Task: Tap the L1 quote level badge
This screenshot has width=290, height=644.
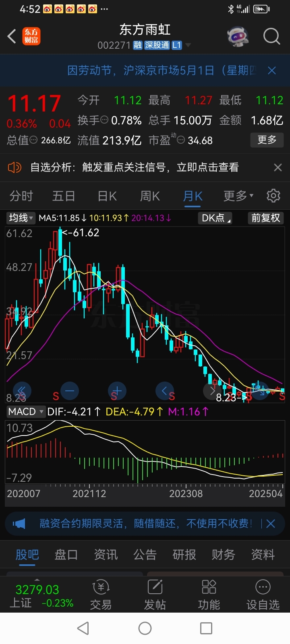Action: (177, 45)
